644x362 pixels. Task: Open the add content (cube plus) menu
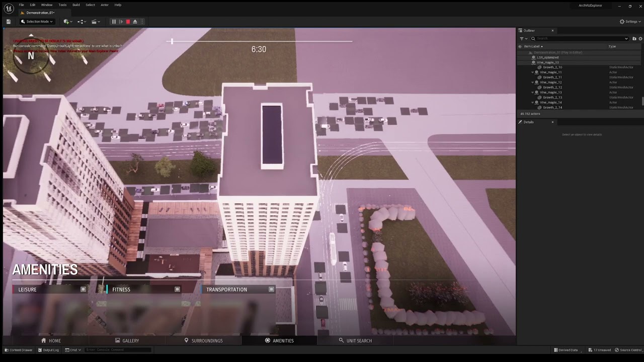coord(67,22)
